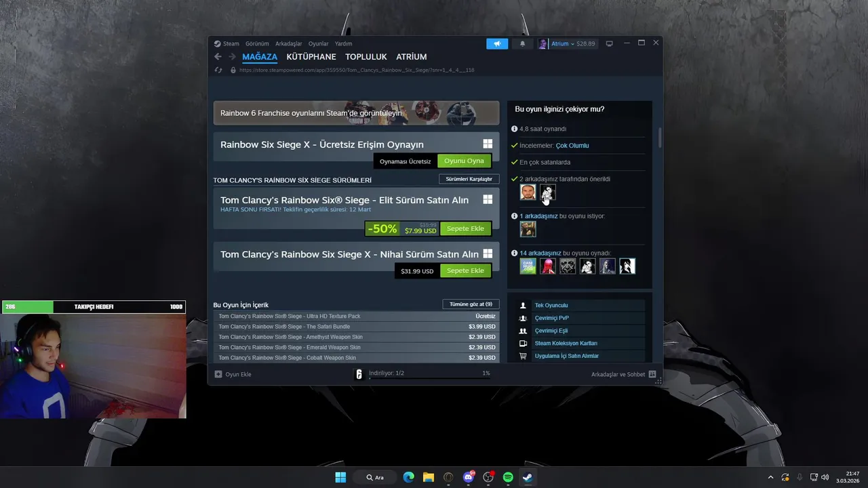Toggle Big Picture mode monitor icon
This screenshot has width=868, height=488.
[609, 43]
